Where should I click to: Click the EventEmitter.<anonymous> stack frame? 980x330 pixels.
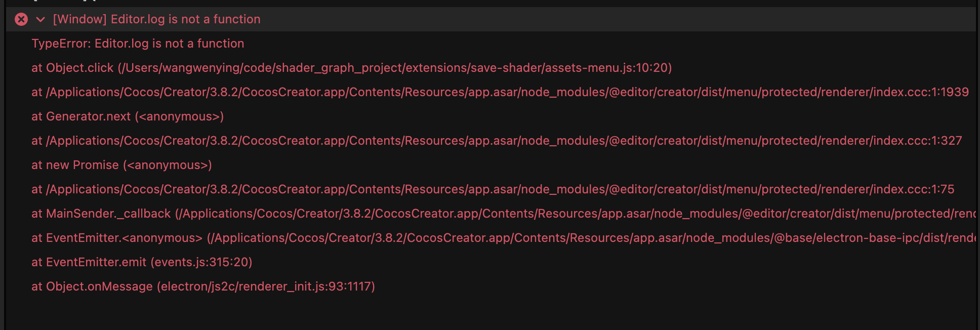pyautogui.click(x=117, y=238)
